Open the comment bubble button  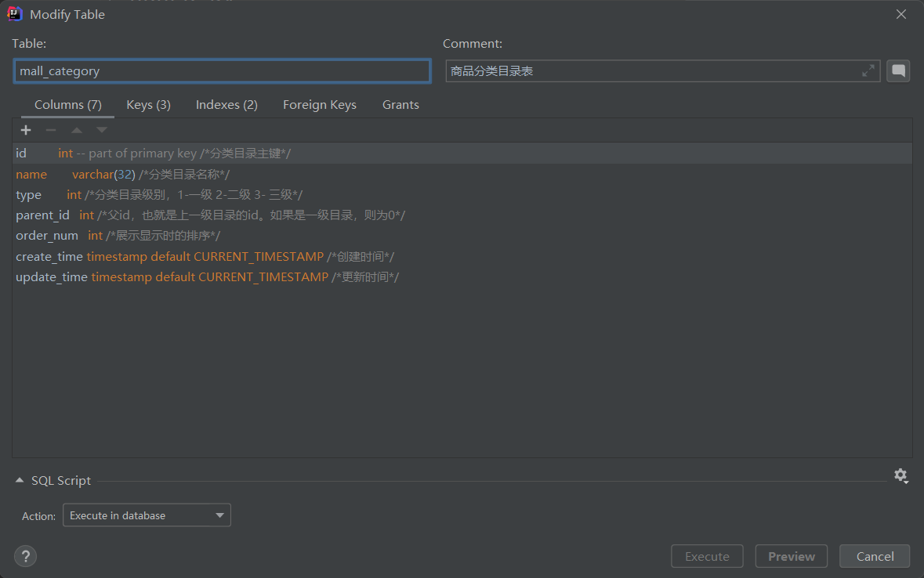tap(898, 71)
